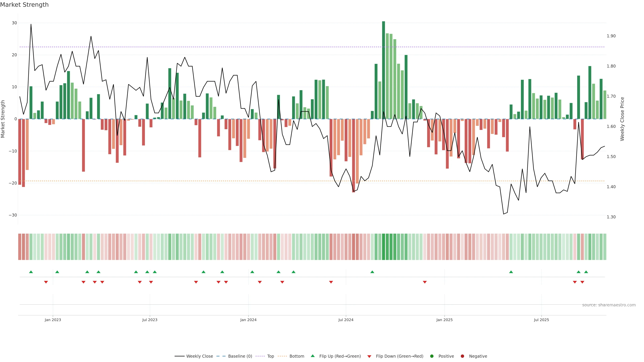Click the red Flip Down triangle legend icon
Viewport: 644px width, 362px height.
tap(369, 356)
